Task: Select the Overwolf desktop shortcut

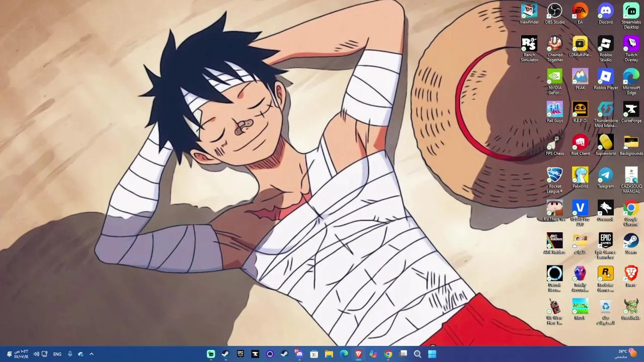Action: (x=606, y=211)
